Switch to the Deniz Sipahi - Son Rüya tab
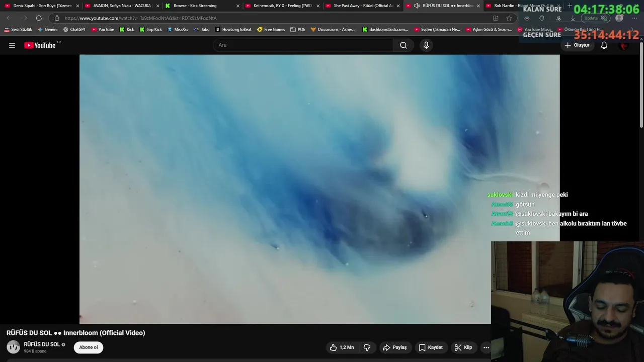This screenshot has width=644, height=362. click(x=42, y=6)
